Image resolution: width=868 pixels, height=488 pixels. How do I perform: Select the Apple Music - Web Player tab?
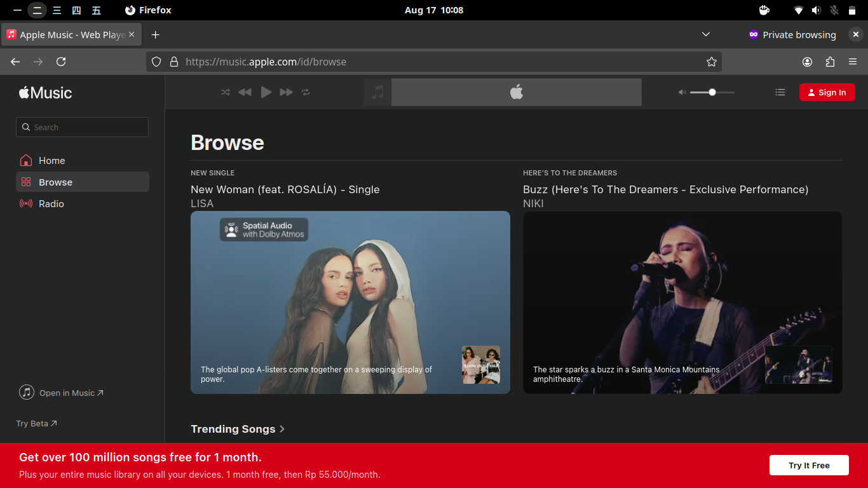point(72,34)
